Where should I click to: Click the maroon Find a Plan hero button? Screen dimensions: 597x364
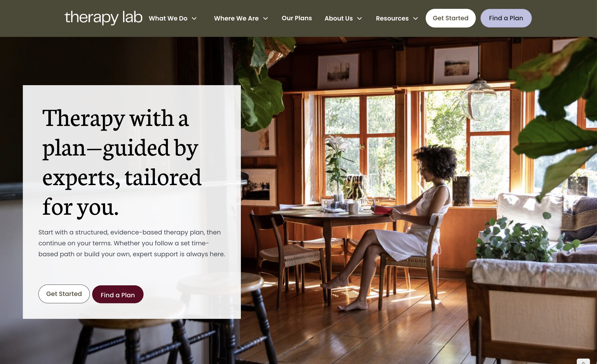pyautogui.click(x=118, y=294)
